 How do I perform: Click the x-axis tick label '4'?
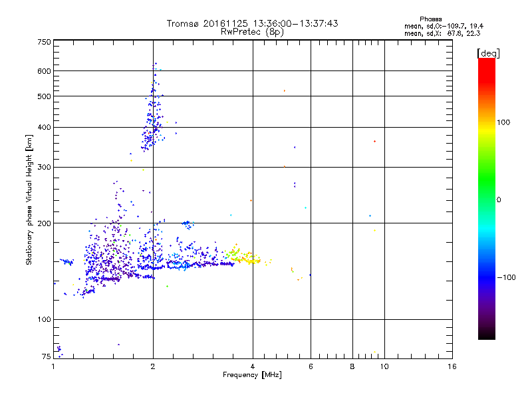point(253,366)
